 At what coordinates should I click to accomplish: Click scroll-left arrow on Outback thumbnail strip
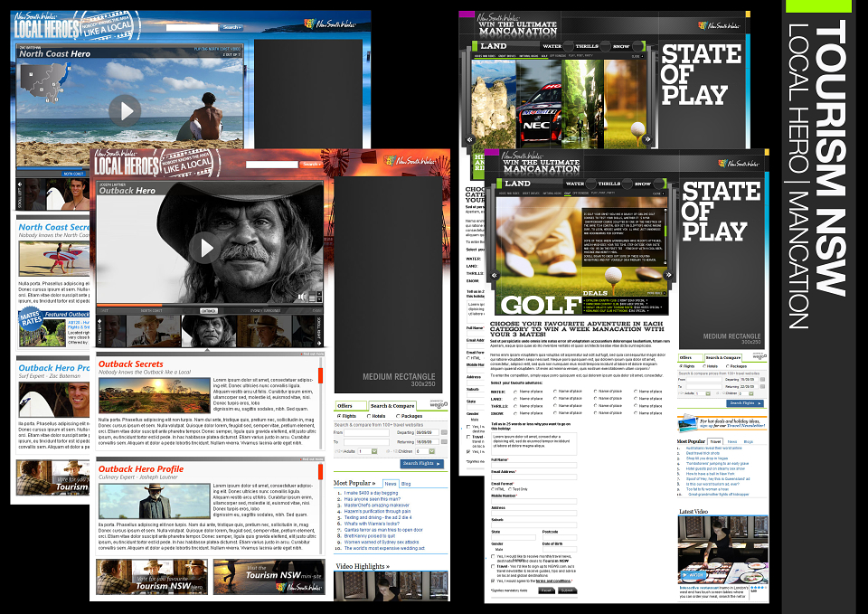click(99, 330)
